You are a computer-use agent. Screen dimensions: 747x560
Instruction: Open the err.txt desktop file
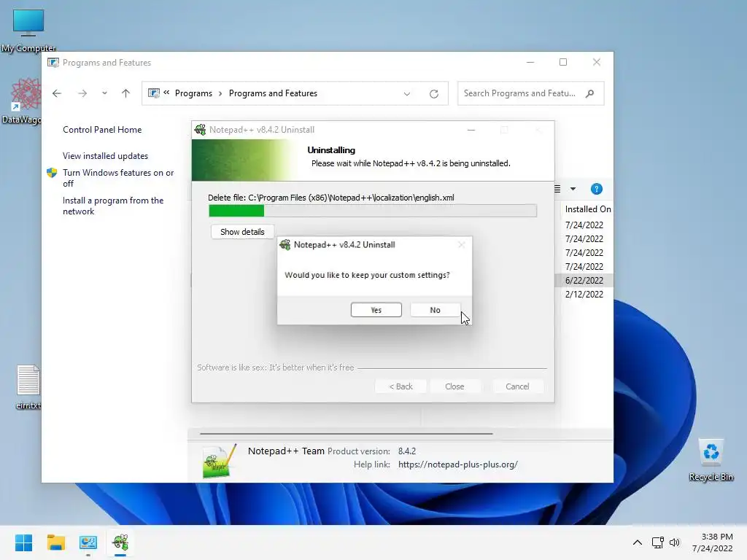(28, 386)
